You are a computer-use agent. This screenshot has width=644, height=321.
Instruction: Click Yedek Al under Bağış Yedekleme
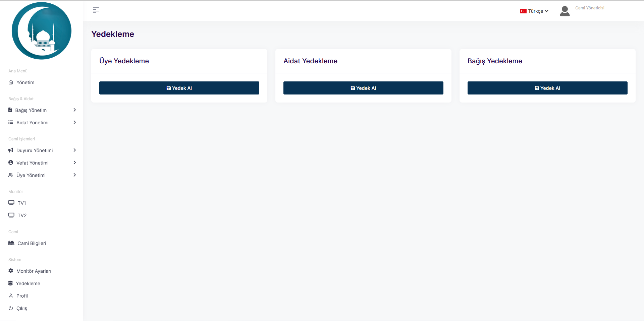(x=547, y=88)
